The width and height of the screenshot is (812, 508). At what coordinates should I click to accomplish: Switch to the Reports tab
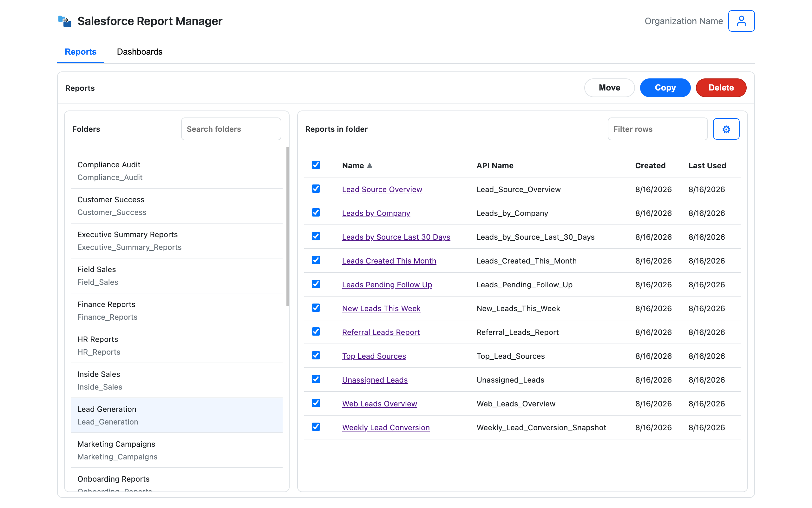point(81,52)
